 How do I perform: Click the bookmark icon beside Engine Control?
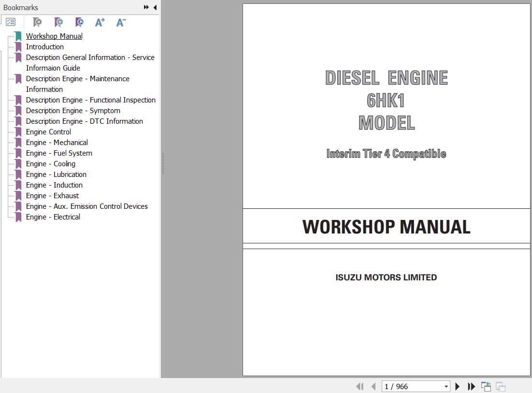[x=18, y=131]
